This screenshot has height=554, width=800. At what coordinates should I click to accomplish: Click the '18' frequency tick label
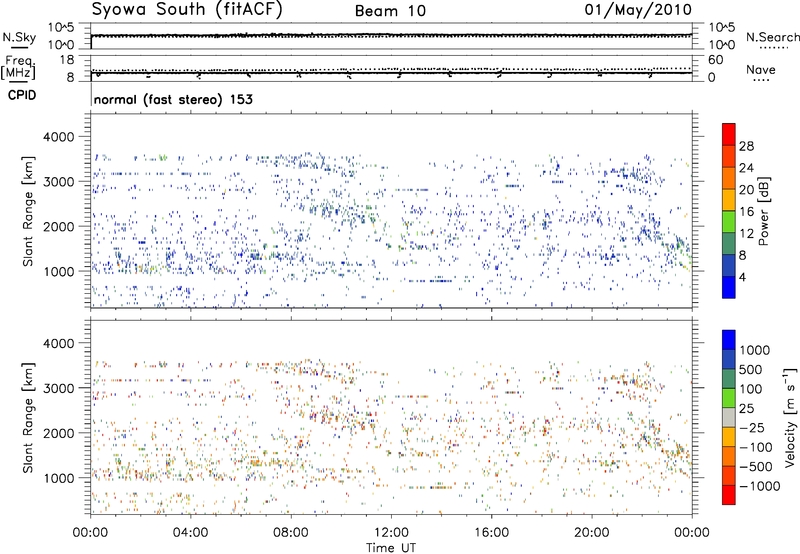[67, 60]
